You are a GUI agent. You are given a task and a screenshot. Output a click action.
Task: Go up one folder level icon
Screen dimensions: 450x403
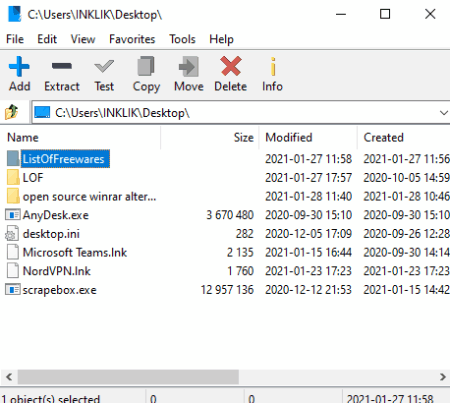tap(12, 112)
